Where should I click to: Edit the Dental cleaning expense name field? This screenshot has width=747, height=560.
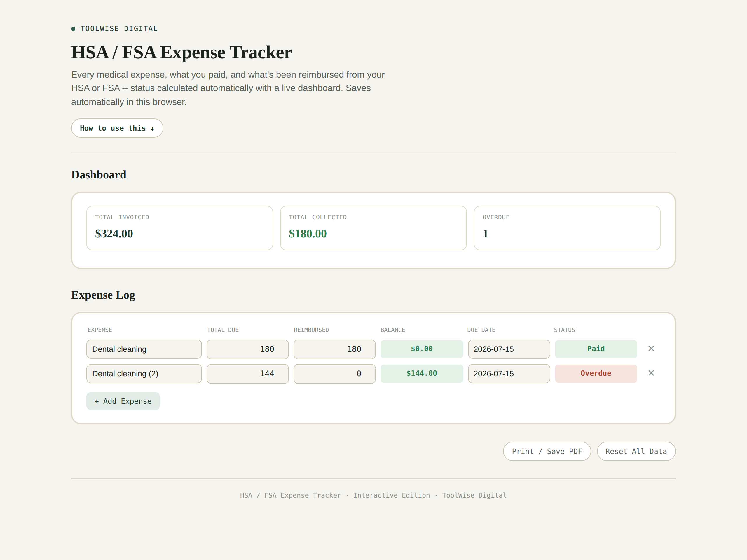coord(144,349)
